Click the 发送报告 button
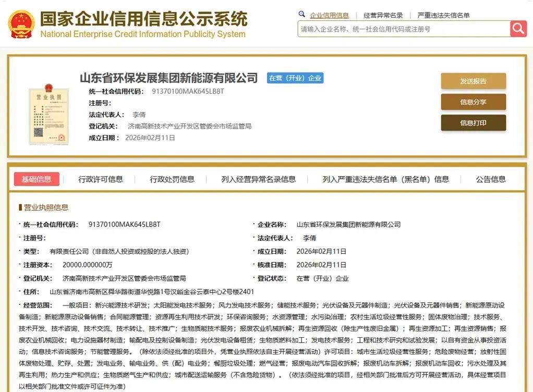 tap(473, 82)
